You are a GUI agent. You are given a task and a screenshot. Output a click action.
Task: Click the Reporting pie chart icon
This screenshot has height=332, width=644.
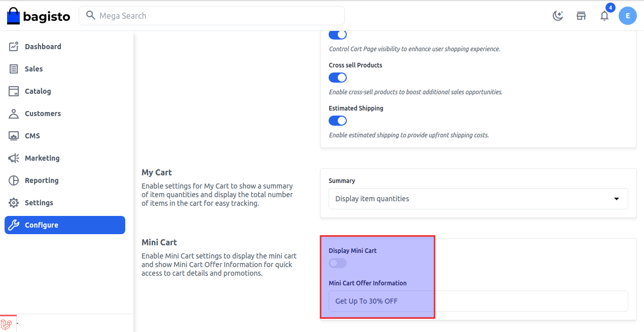coord(14,180)
